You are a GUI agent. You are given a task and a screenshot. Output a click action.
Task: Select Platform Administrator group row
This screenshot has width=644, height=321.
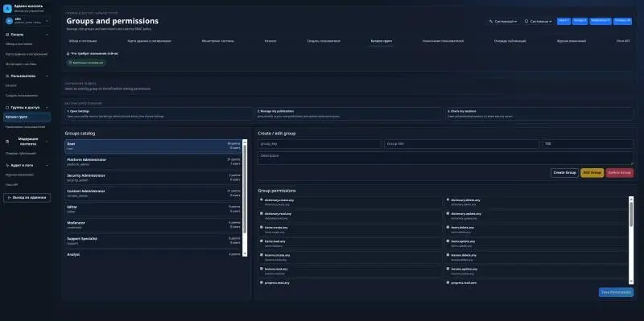(154, 162)
